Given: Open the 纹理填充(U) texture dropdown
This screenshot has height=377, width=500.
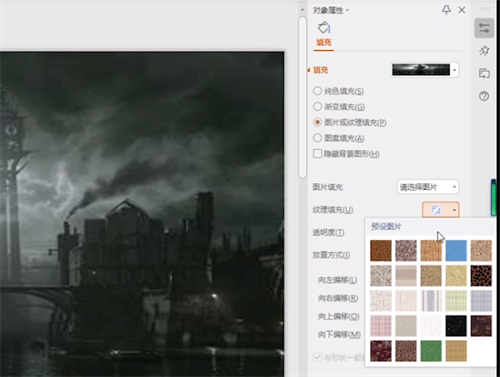Looking at the screenshot, I should click(441, 210).
